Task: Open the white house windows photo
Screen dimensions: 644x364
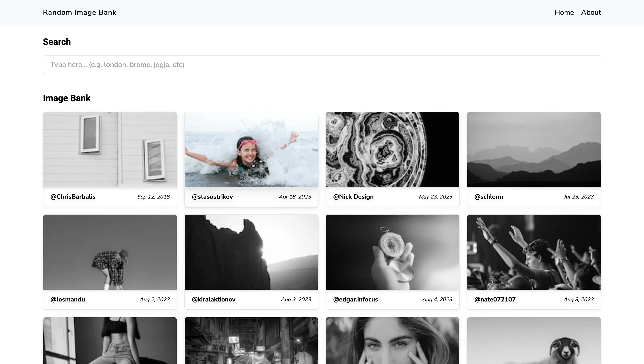Action: (x=110, y=149)
